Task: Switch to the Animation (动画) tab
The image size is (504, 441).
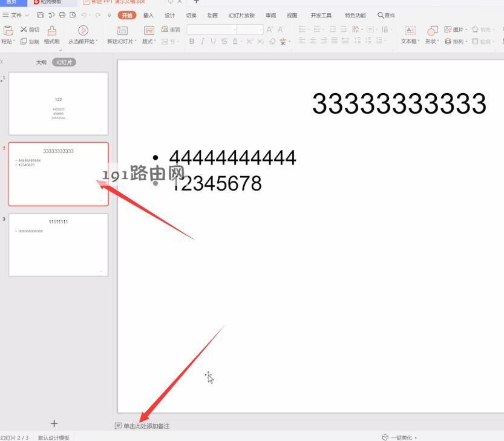Action: (x=212, y=15)
